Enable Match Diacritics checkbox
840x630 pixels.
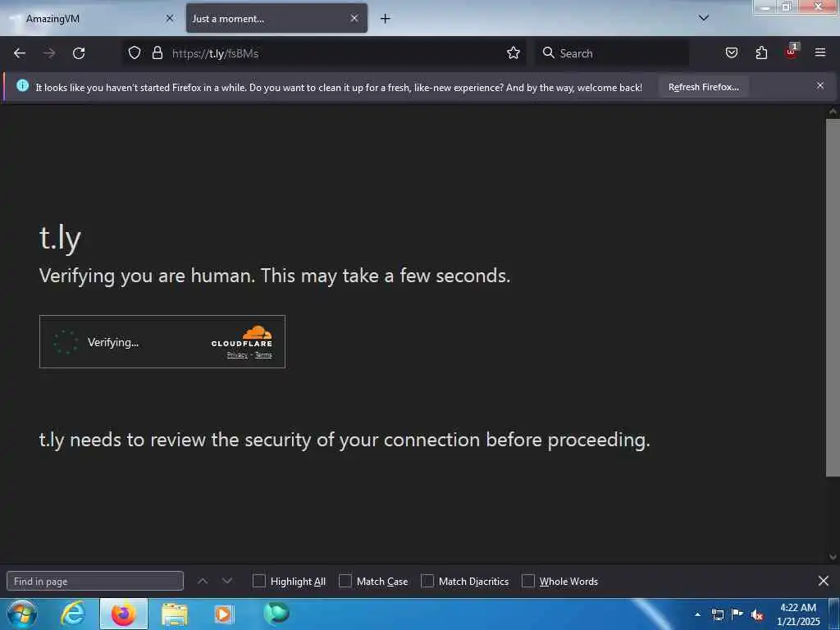click(427, 581)
